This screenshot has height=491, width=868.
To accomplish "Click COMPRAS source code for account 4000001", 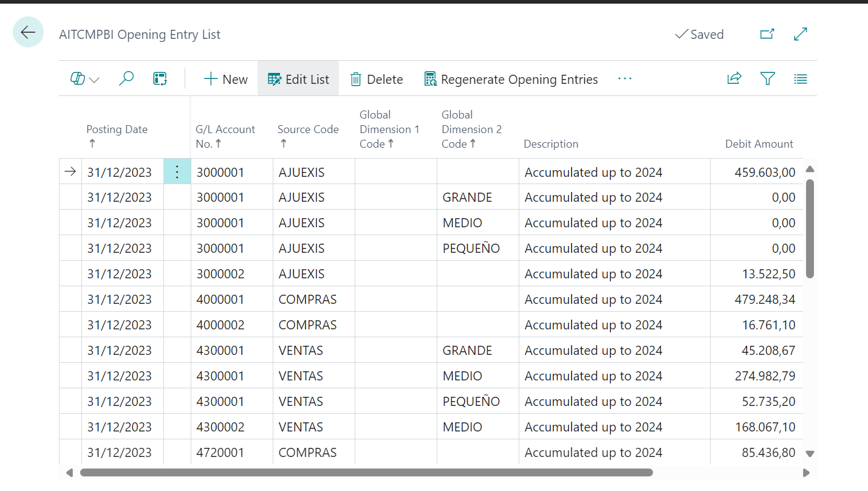I will (x=314, y=300).
